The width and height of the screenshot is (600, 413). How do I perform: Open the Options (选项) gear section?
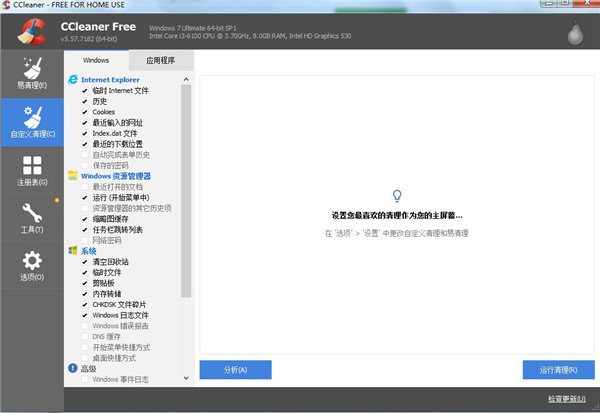point(32,266)
